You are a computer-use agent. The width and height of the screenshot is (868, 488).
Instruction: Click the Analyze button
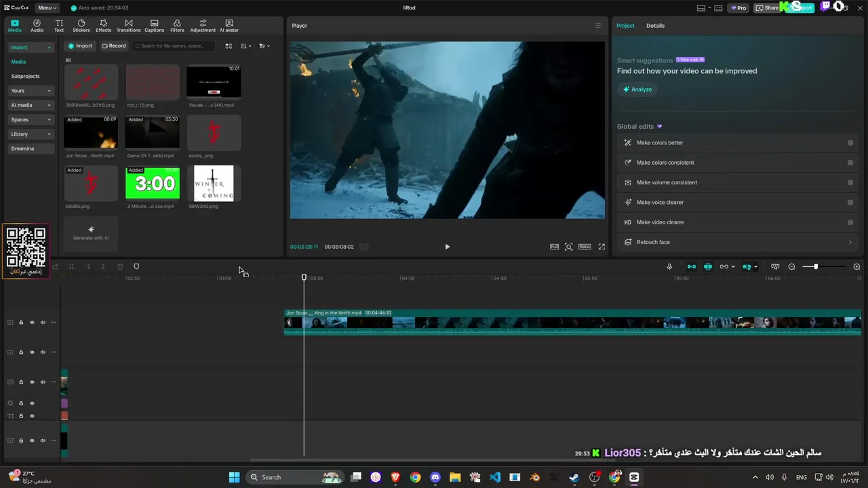637,89
